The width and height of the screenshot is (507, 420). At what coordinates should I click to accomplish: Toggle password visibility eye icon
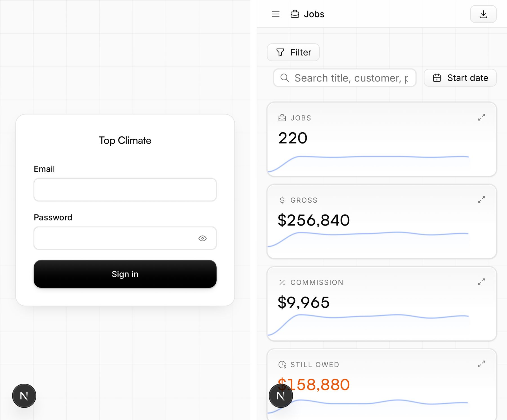point(203,238)
